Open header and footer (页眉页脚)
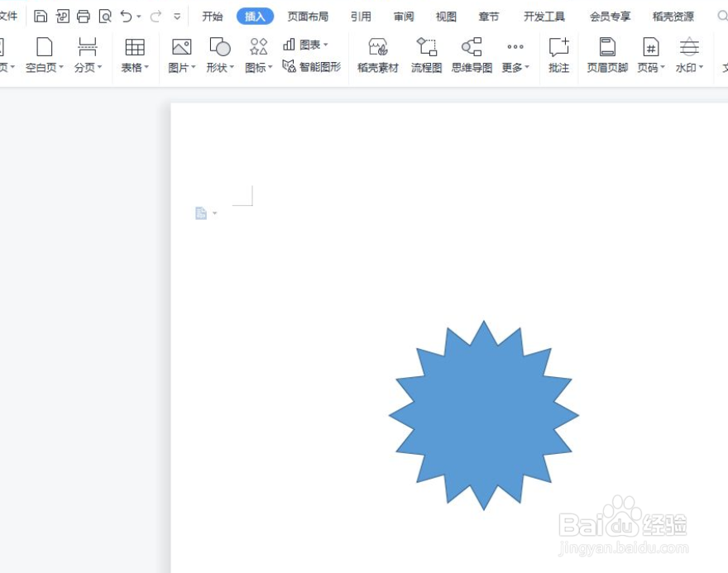728x573 pixels. 607,55
